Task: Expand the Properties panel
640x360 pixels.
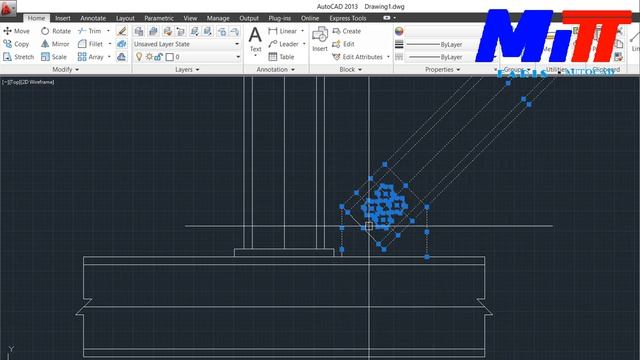Action: coord(442,69)
